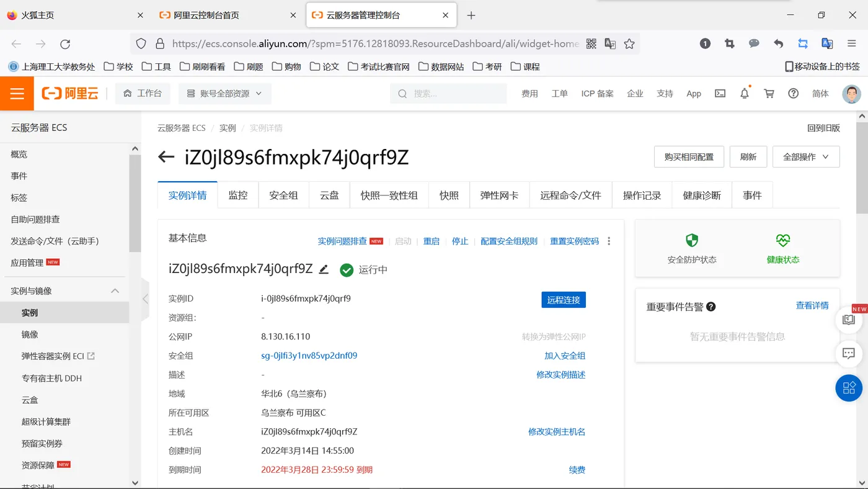Click the 刷新 button

(x=748, y=157)
